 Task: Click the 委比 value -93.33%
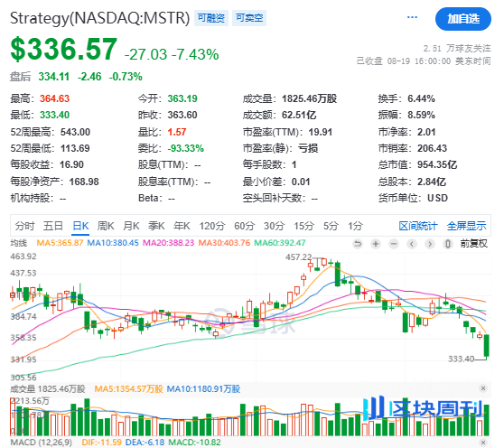tap(186, 148)
